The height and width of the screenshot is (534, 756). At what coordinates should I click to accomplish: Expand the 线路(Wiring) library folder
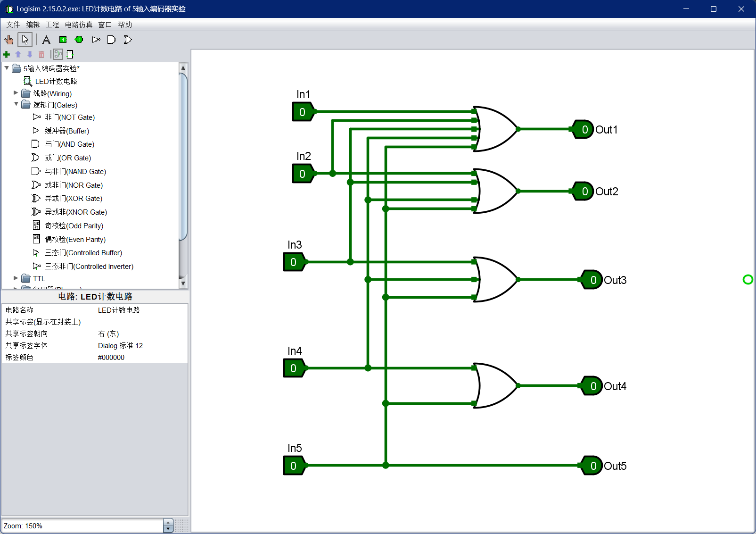click(16, 93)
